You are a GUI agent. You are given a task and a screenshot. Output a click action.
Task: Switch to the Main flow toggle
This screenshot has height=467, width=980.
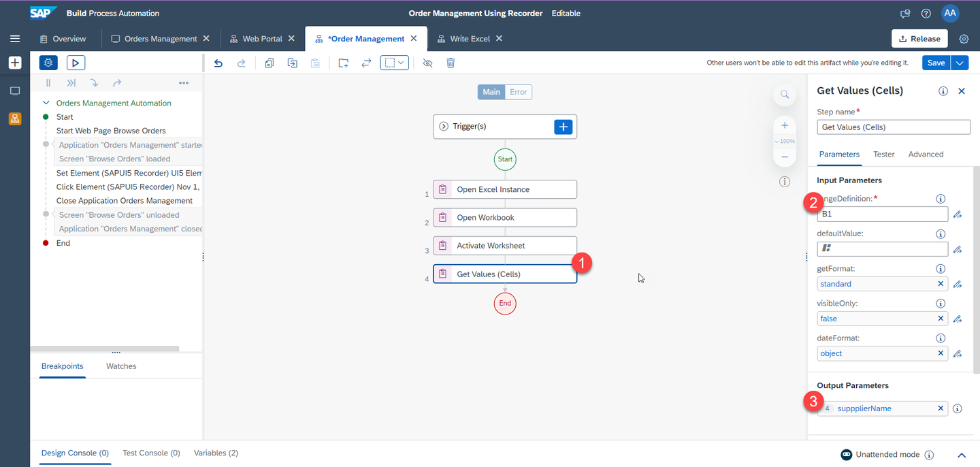click(491, 92)
